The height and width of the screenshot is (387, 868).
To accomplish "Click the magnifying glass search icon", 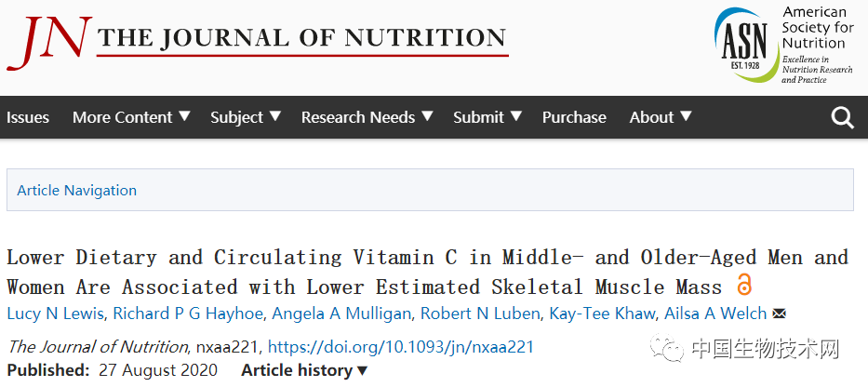I will click(x=842, y=117).
